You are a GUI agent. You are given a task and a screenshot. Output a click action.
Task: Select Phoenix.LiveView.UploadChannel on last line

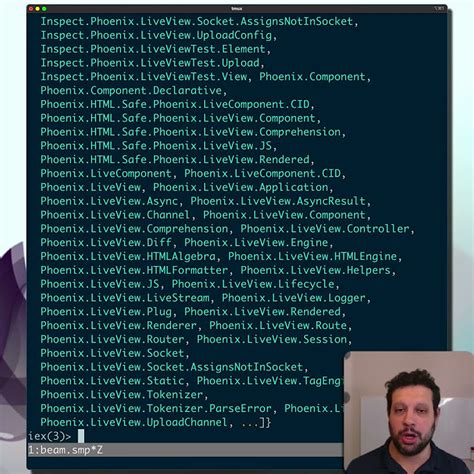point(134,422)
